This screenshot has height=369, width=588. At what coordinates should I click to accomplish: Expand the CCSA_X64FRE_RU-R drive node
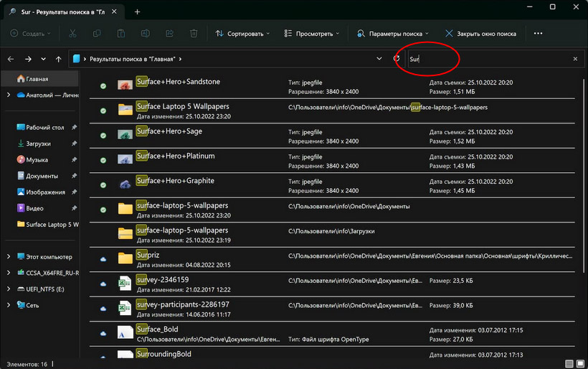(9, 273)
